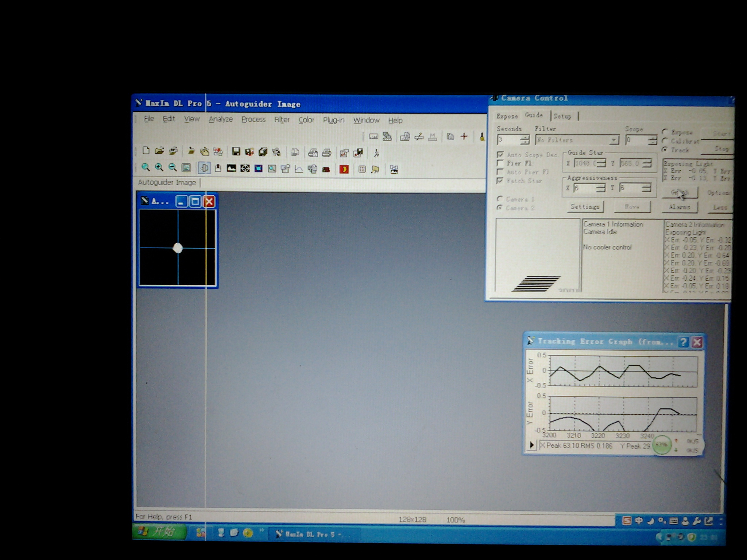747x560 pixels.
Task: Toggle the Watch Star checkbox
Action: 500,180
